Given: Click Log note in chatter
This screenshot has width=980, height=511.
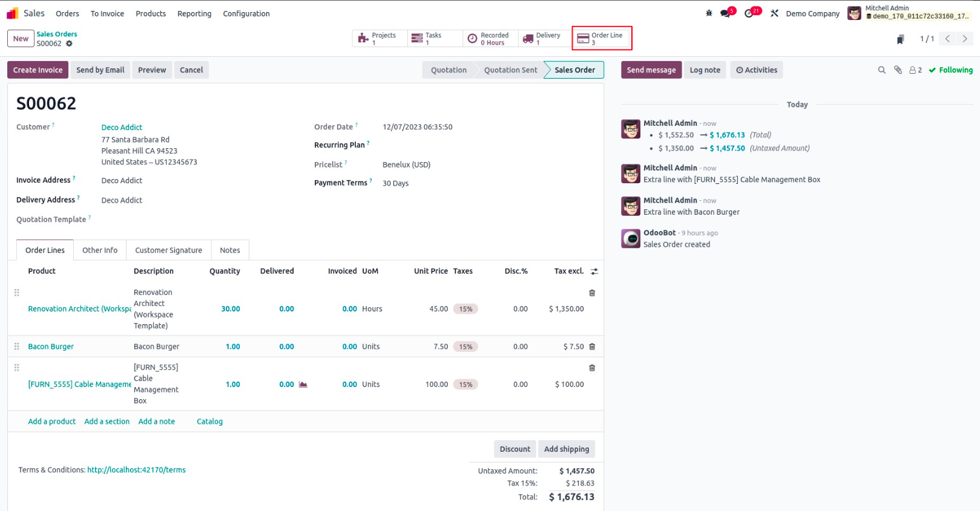Looking at the screenshot, I should (705, 70).
